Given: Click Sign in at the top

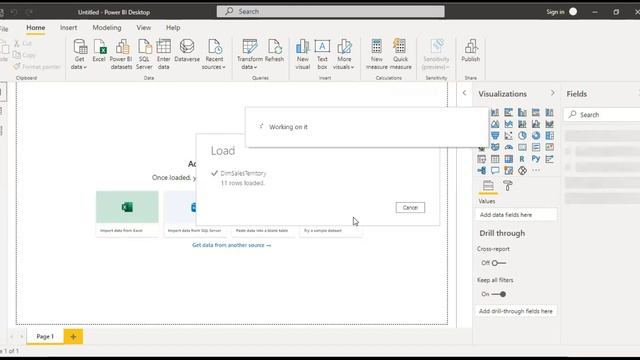Looking at the screenshot, I should pyautogui.click(x=556, y=12).
